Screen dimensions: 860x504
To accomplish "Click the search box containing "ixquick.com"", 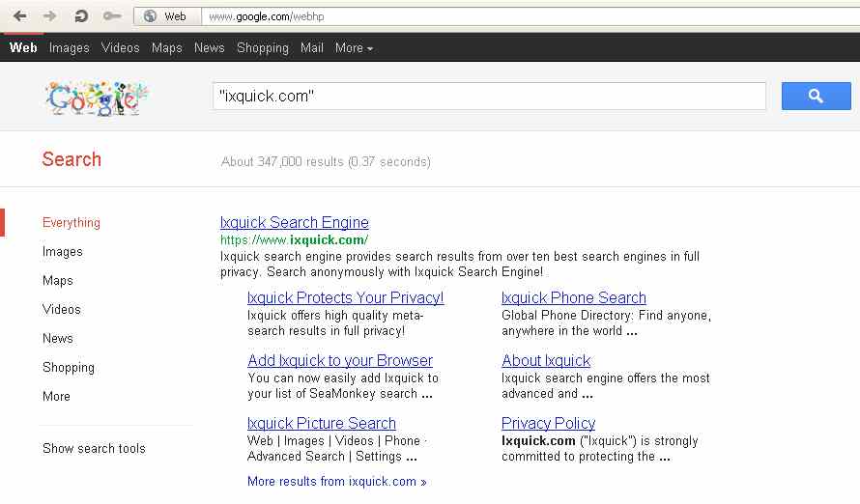I will [x=489, y=96].
